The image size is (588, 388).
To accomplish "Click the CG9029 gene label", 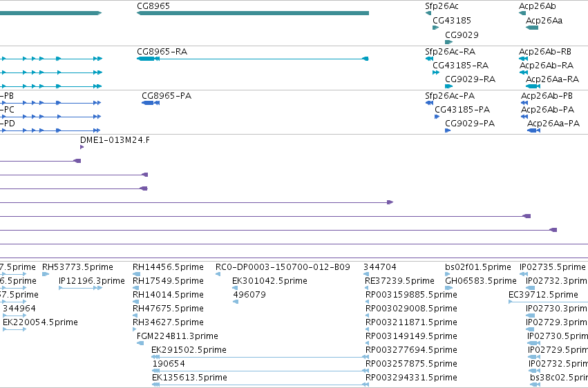I will [462, 35].
